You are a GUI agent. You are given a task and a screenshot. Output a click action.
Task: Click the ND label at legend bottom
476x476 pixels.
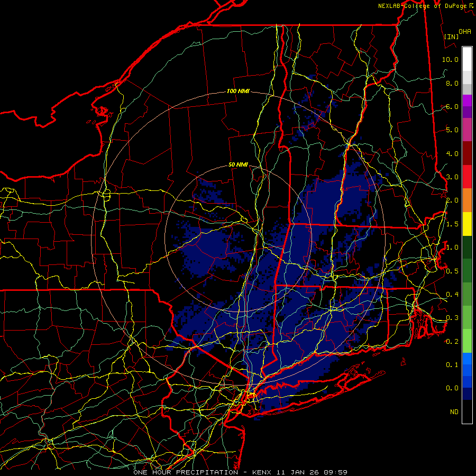coord(454,411)
